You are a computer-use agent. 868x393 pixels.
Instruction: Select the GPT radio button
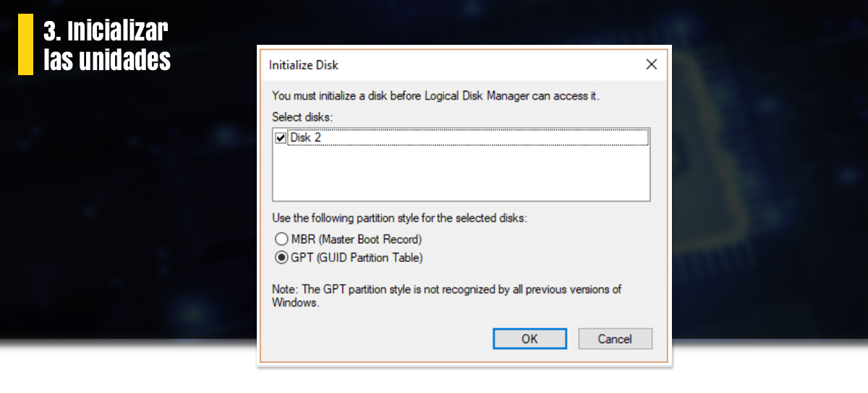tap(281, 257)
